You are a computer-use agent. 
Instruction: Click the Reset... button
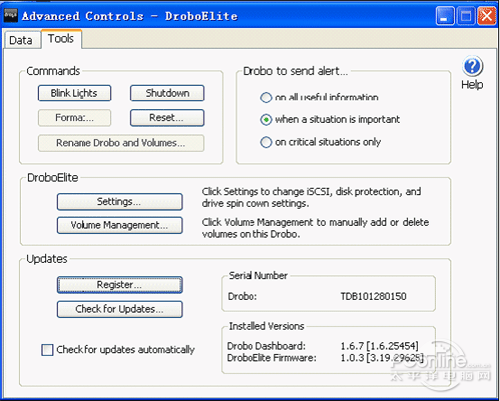tap(167, 118)
